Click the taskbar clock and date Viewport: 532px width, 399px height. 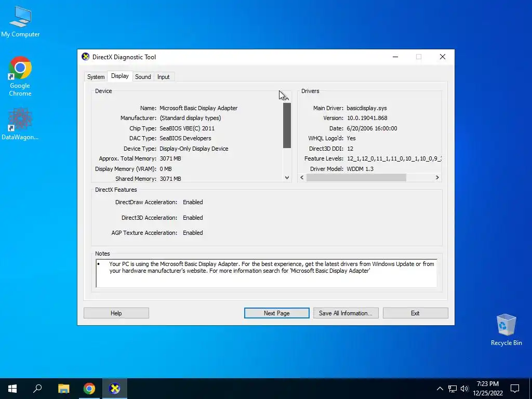487,389
